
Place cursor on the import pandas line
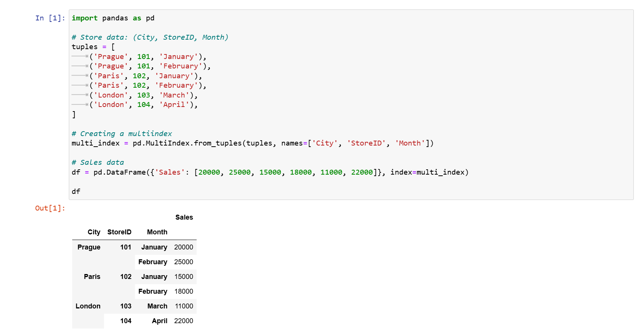coord(113,18)
